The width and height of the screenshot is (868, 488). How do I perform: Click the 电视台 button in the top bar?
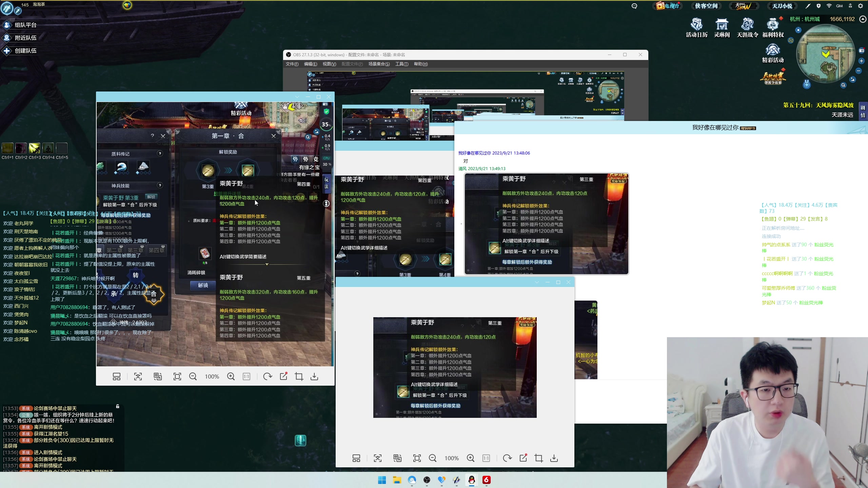pos(668,6)
